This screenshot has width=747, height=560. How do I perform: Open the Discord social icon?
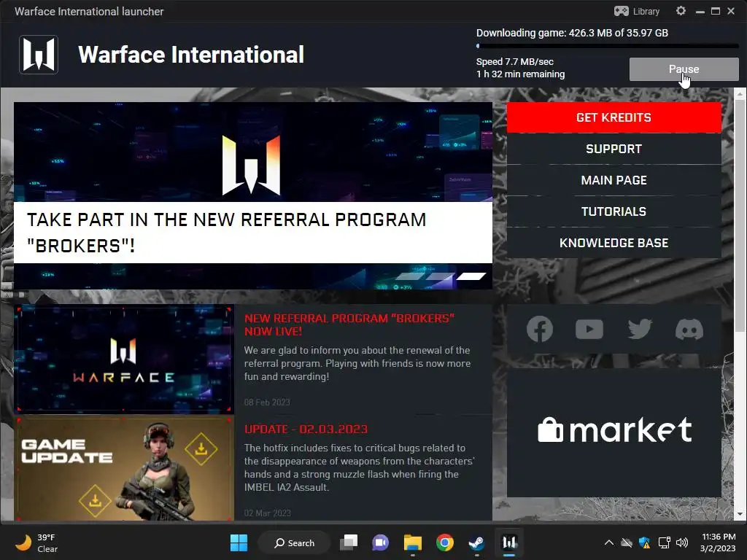(689, 329)
